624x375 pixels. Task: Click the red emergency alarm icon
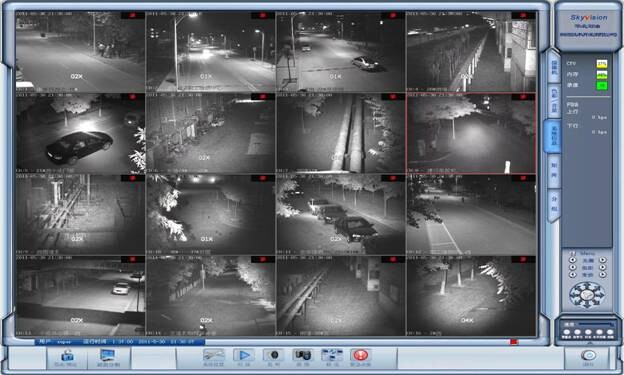(361, 355)
